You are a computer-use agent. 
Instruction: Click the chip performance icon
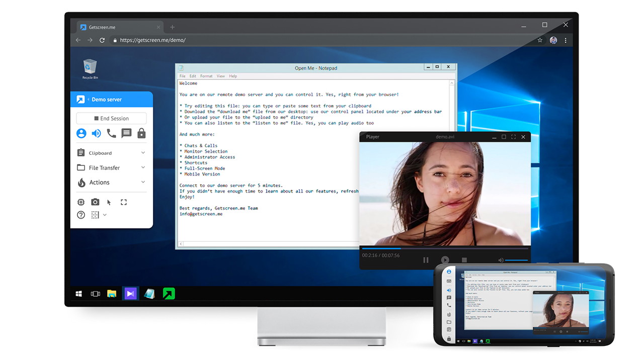(x=81, y=202)
